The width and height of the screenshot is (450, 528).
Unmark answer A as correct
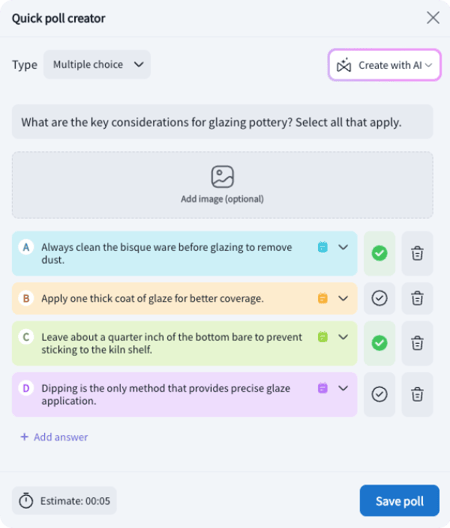(379, 253)
